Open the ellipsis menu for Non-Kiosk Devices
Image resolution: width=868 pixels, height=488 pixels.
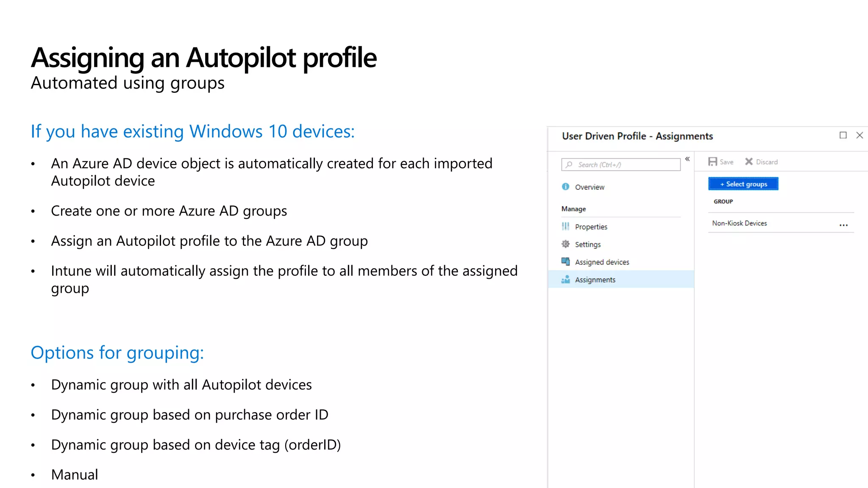[x=843, y=225]
